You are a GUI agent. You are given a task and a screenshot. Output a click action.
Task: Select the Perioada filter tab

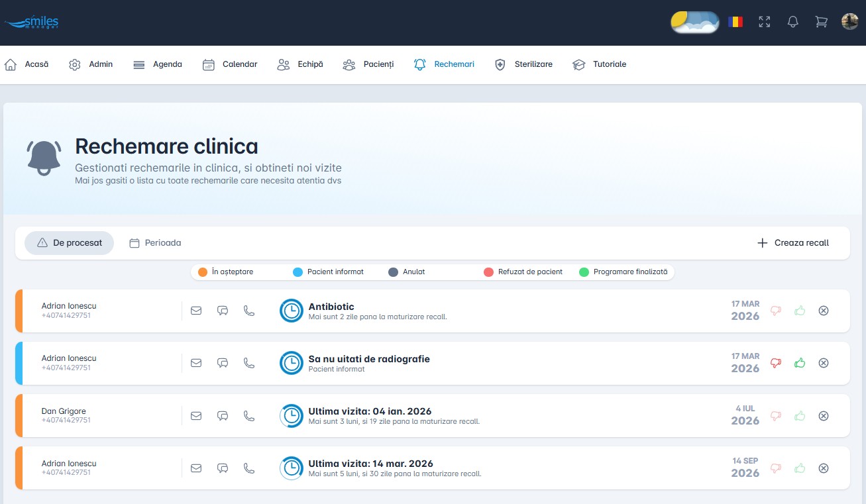156,243
